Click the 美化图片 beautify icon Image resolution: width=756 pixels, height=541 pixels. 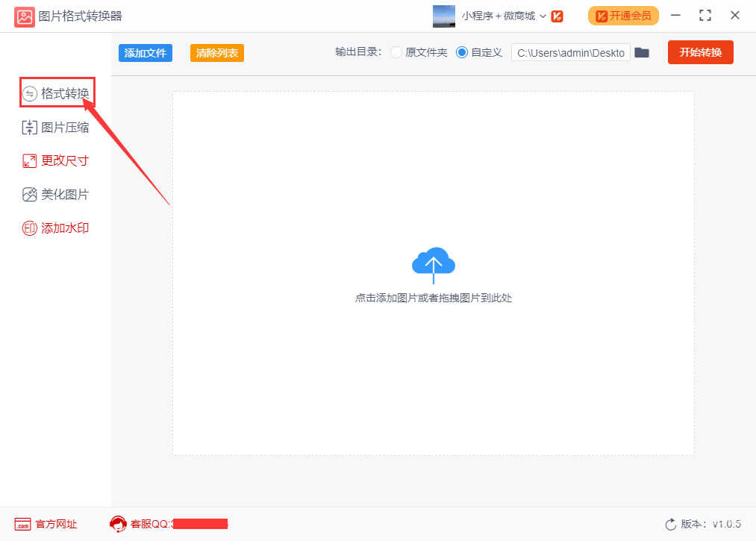[x=29, y=195]
